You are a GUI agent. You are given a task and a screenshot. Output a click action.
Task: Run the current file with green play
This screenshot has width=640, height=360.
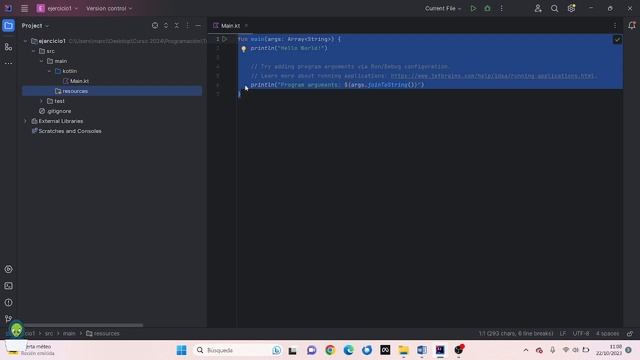click(x=473, y=8)
